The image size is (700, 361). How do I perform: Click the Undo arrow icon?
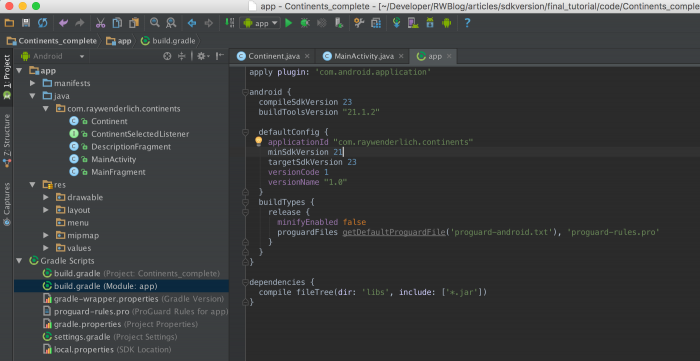(x=64, y=23)
